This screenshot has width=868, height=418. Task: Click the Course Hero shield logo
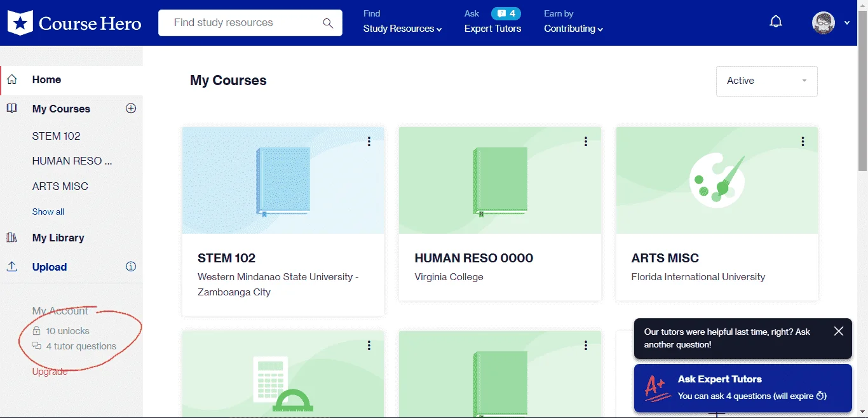coord(20,23)
